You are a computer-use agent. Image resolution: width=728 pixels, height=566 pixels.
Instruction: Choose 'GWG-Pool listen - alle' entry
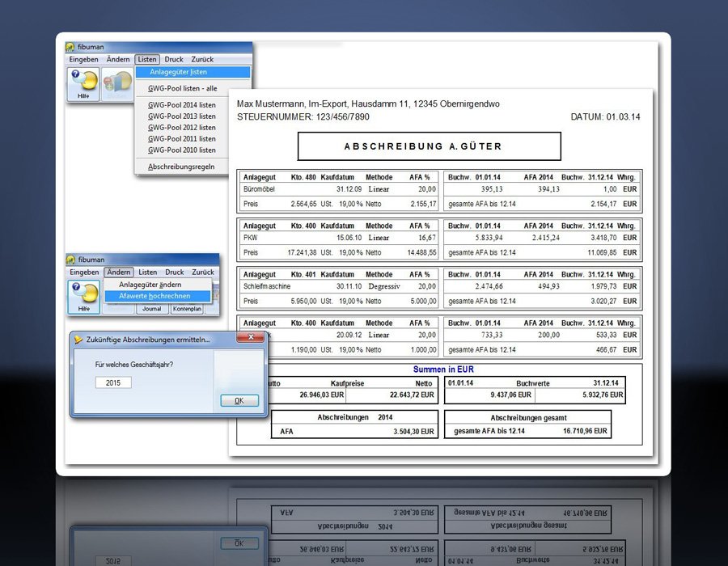(x=182, y=88)
